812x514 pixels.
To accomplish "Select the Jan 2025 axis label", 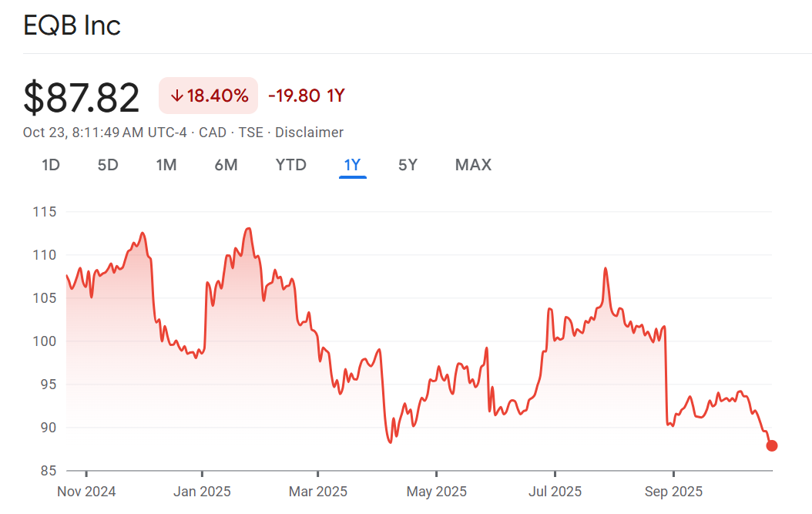I will 202,492.
